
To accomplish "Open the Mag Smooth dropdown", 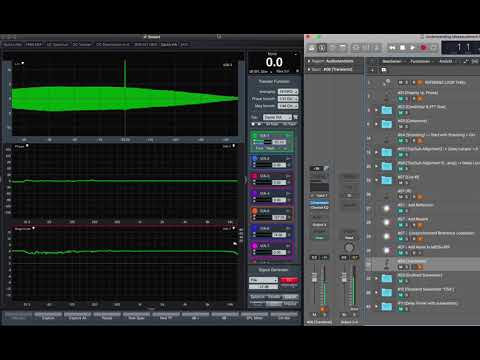I will pyautogui.click(x=288, y=106).
